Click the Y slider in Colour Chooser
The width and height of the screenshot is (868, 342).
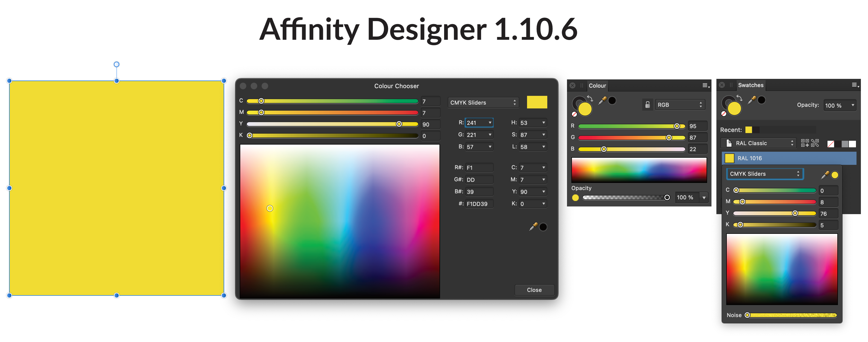(332, 124)
